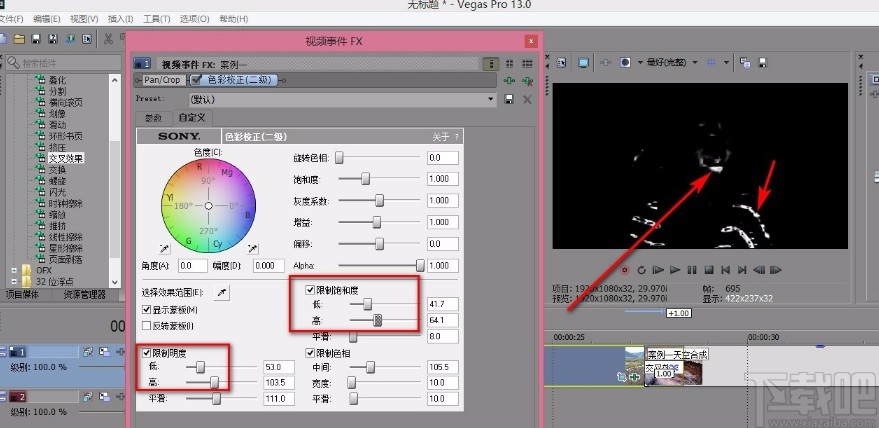Click the Delete Preset X icon
The image size is (879, 428).
[x=527, y=99]
